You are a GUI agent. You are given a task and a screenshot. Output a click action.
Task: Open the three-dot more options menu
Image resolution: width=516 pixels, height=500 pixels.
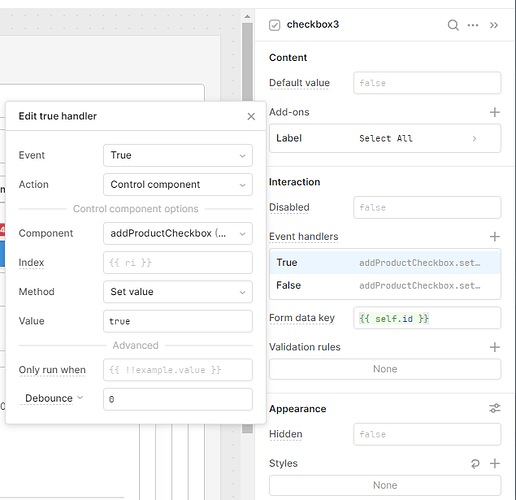click(473, 25)
